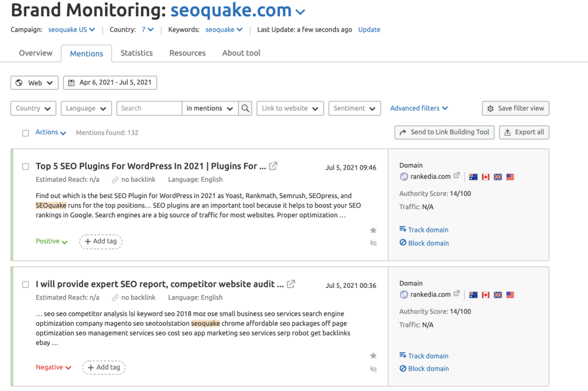Hide the expert SEO report mention

coord(373,369)
